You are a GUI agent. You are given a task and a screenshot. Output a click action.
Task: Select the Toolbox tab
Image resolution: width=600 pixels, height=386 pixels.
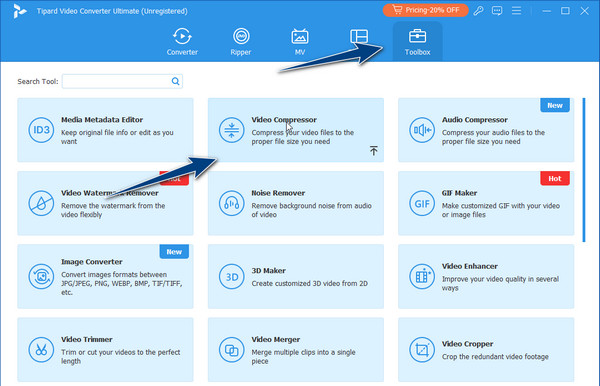click(417, 41)
